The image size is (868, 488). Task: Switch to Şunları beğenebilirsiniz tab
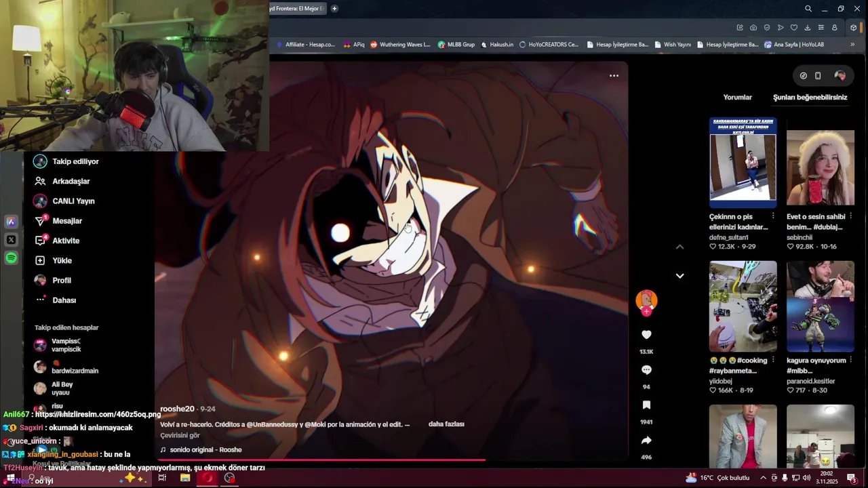click(x=810, y=97)
